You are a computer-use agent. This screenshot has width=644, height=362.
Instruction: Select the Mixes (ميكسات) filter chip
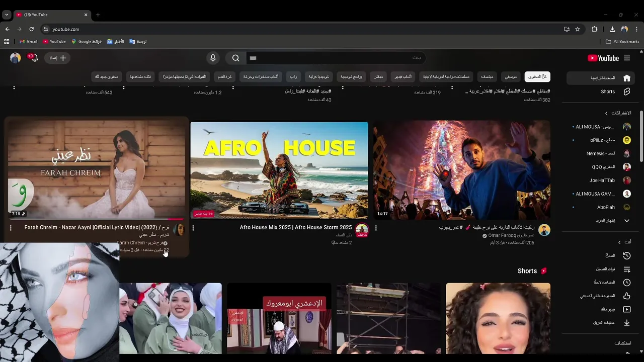[x=487, y=76]
